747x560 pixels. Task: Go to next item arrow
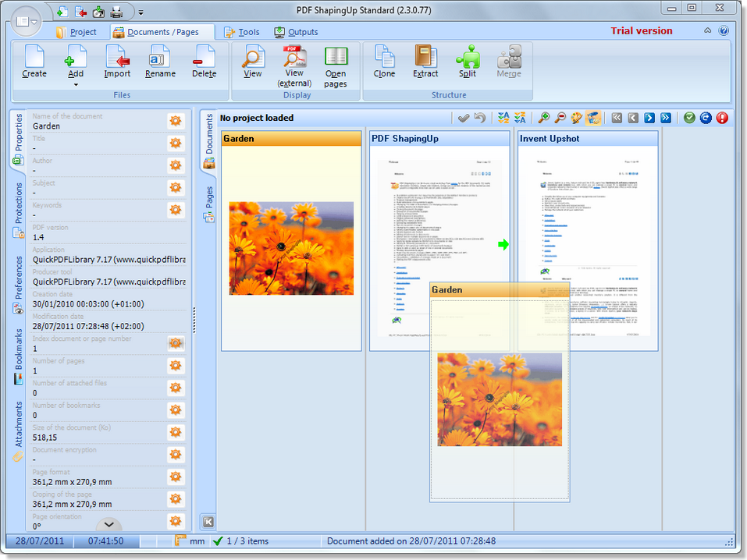click(649, 118)
